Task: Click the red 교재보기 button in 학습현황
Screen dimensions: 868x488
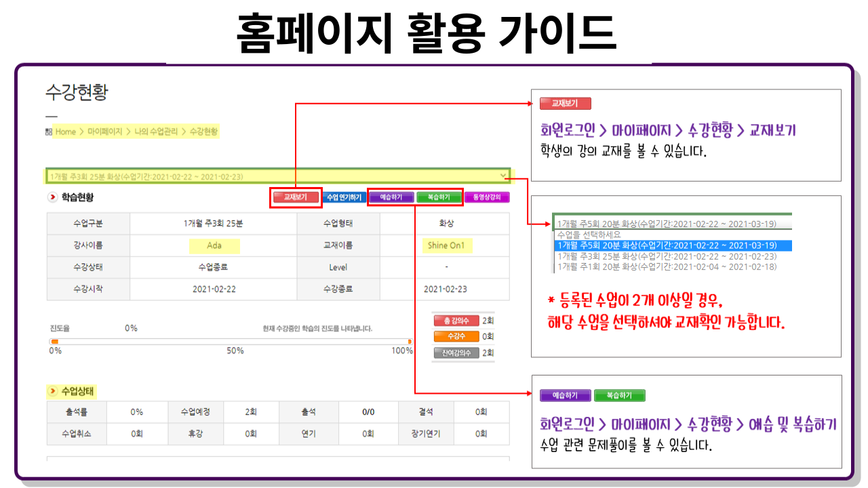Action: click(x=296, y=198)
